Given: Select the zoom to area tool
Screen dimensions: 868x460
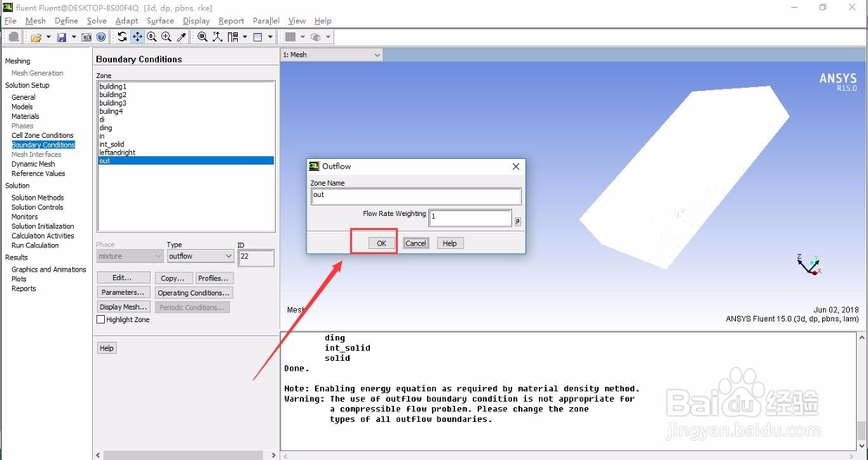Looking at the screenshot, I should click(x=166, y=37).
